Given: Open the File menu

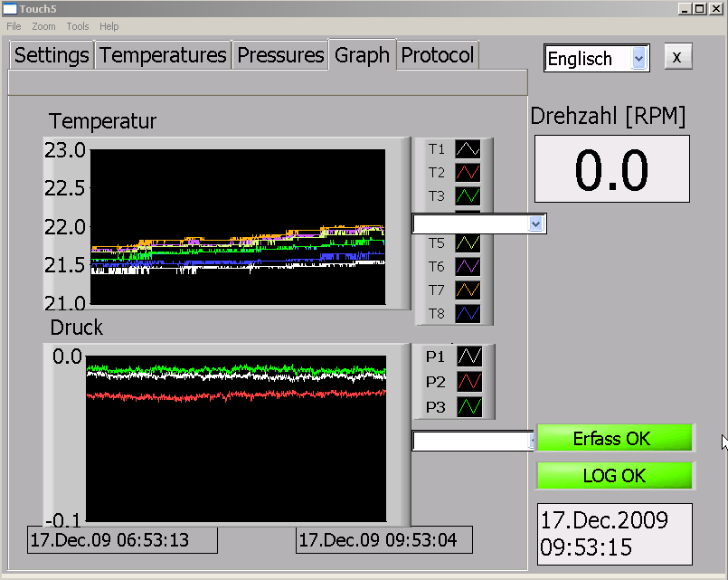Looking at the screenshot, I should click(x=14, y=26).
